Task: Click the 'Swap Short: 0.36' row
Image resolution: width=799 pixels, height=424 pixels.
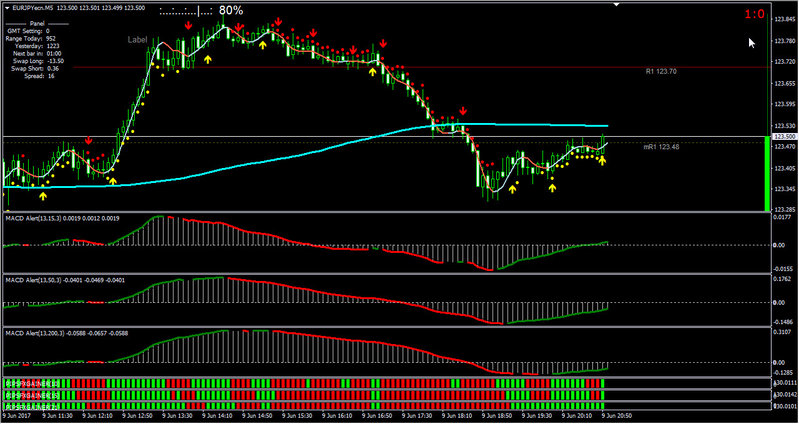Action: point(35,68)
